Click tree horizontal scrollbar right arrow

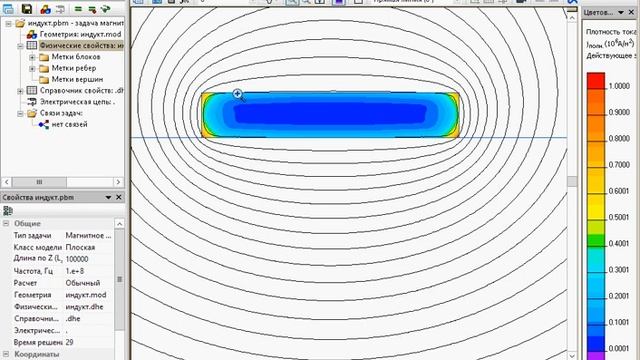(118, 182)
